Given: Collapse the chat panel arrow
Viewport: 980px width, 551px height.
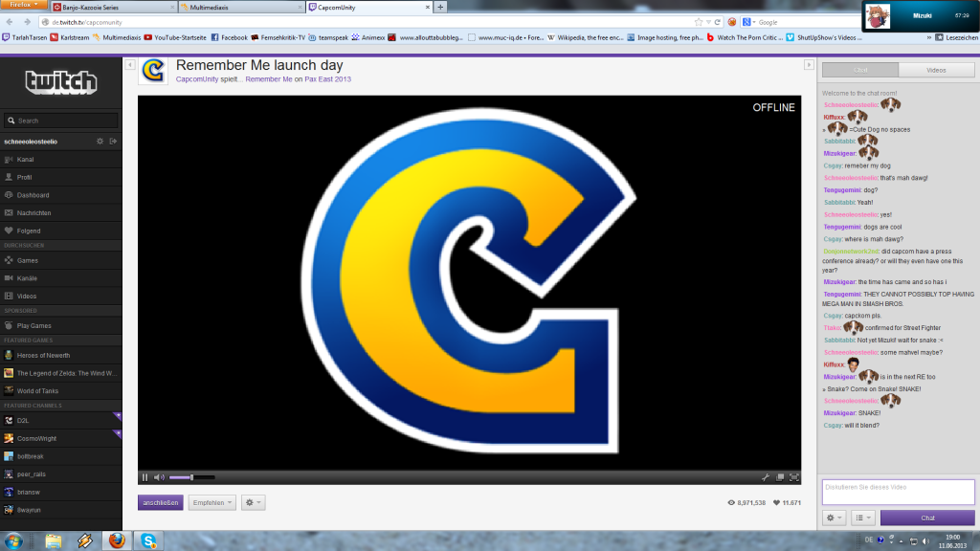Looking at the screenshot, I should (809, 64).
